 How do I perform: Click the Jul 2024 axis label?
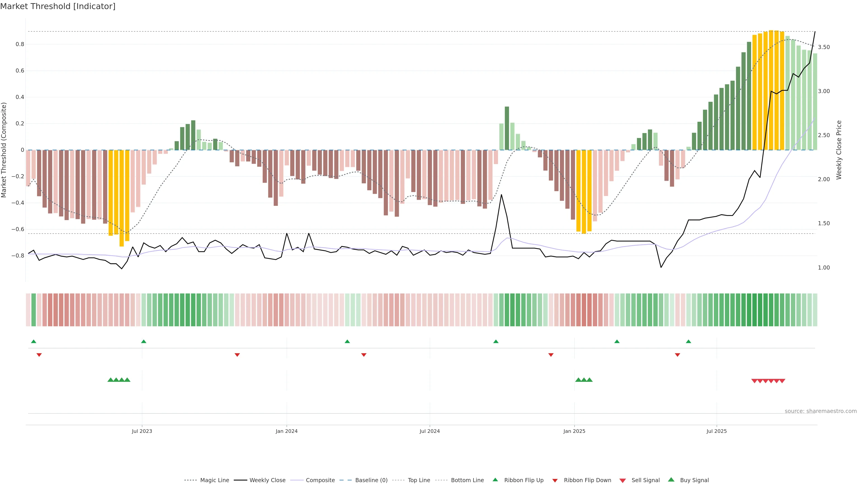[429, 431]
